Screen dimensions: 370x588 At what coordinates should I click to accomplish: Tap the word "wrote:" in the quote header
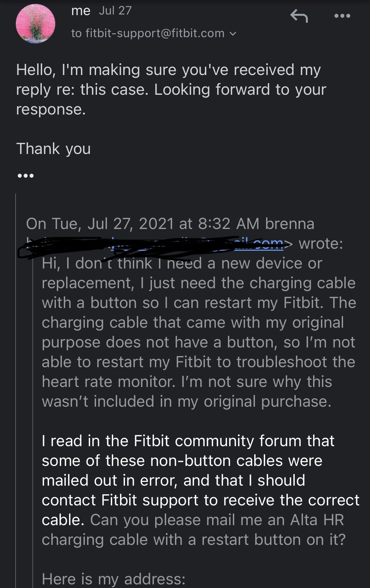pyautogui.click(x=321, y=244)
